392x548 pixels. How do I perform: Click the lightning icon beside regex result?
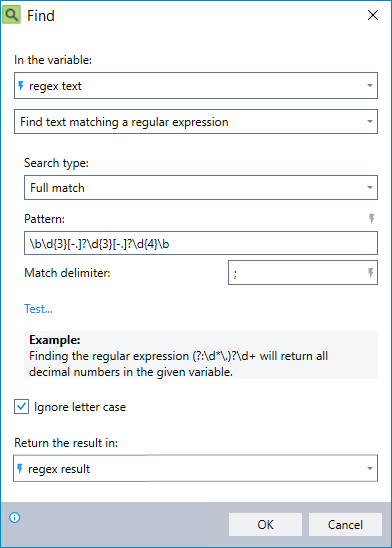click(x=20, y=468)
